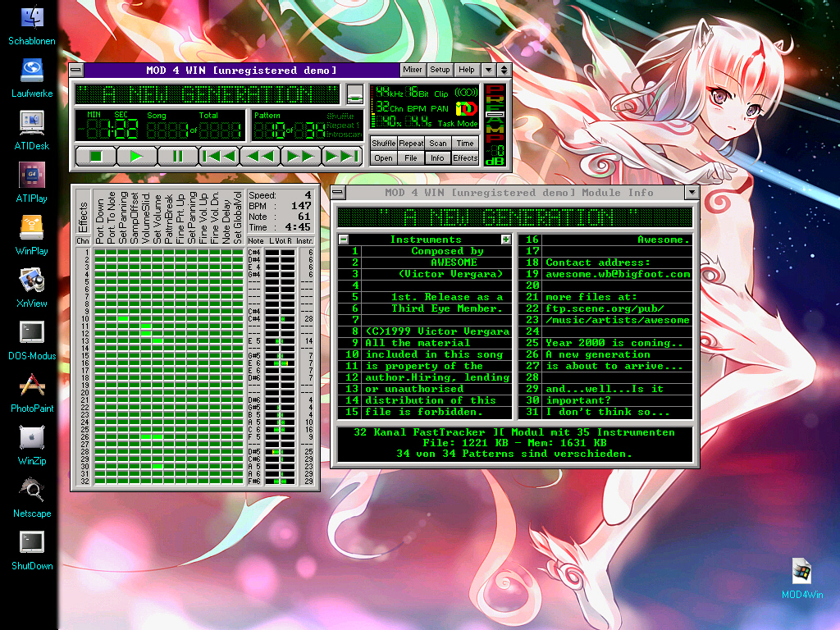The image size is (840, 630).
Task: Click row "awesome.wb@bigfoot.com"
Action: [605, 274]
